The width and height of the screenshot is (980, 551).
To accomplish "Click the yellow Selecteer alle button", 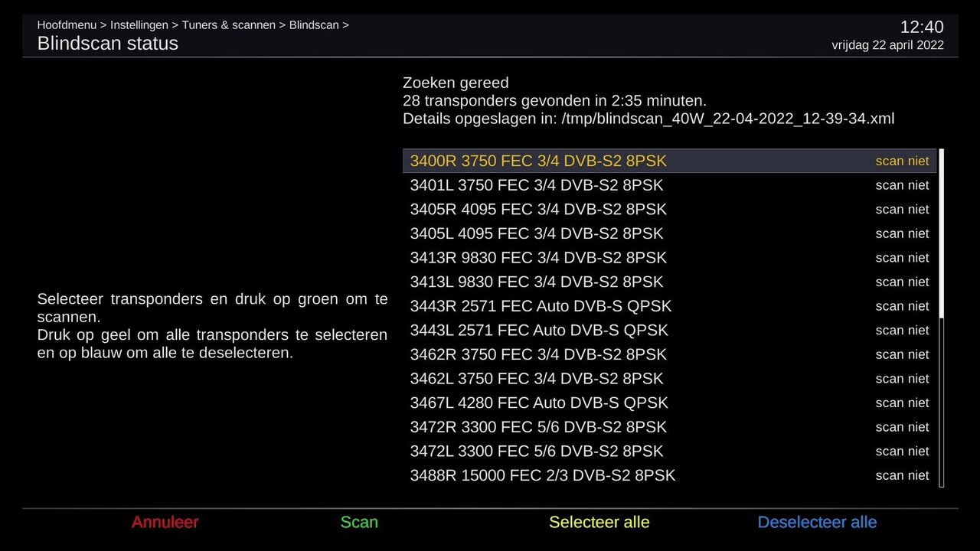I will click(599, 523).
